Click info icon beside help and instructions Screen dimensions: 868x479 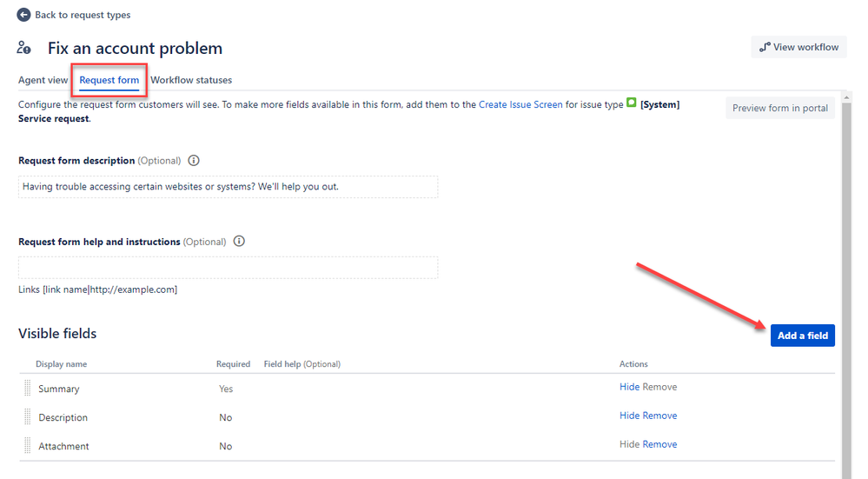tap(239, 242)
